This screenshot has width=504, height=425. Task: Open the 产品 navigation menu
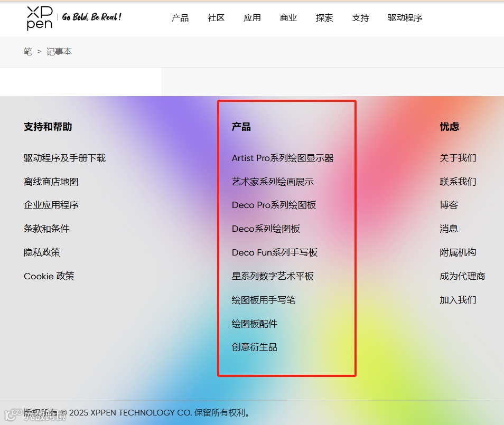pyautogui.click(x=180, y=17)
